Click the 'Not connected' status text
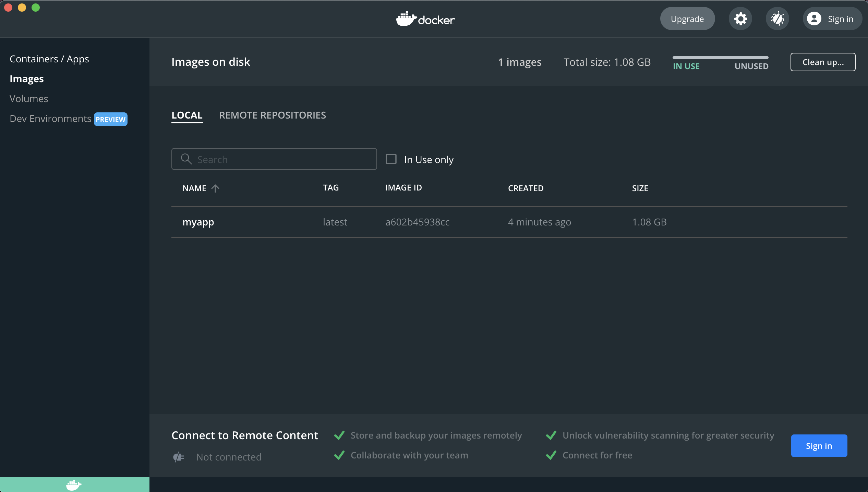This screenshot has height=492, width=868. click(229, 457)
